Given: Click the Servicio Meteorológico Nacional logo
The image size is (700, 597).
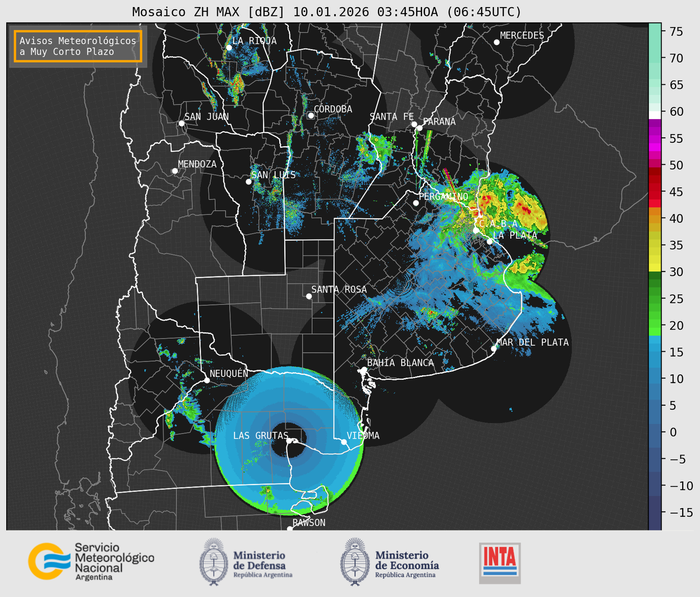Looking at the screenshot, I should coord(91,561).
